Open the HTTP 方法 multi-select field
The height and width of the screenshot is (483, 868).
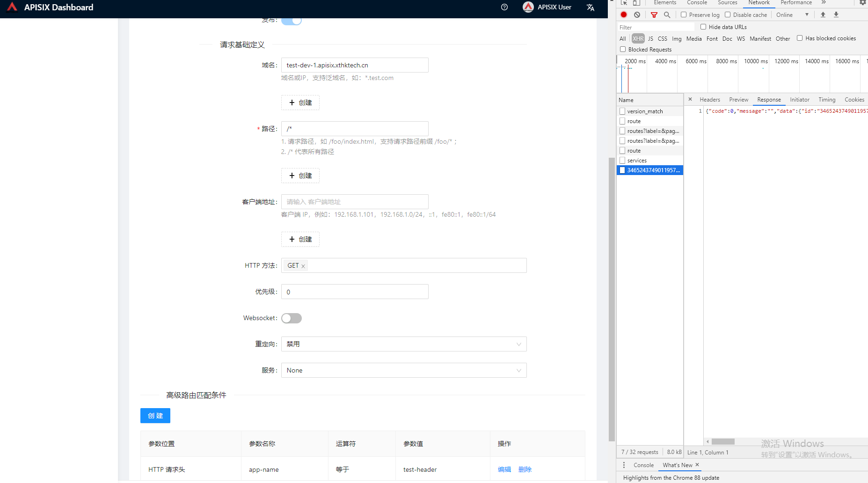click(404, 265)
